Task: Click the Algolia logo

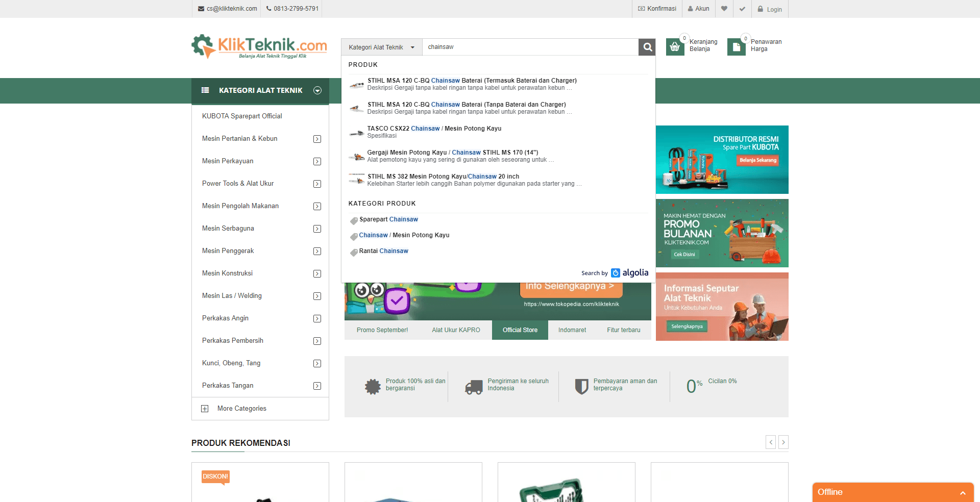Action: coord(630,273)
